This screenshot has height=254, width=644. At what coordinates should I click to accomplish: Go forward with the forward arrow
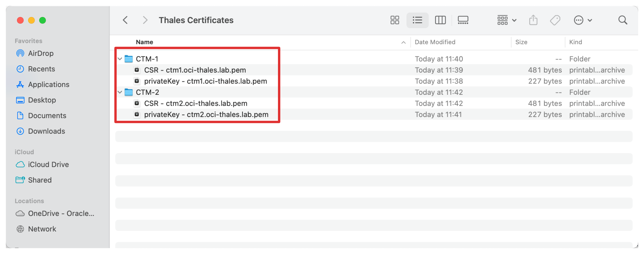[145, 20]
